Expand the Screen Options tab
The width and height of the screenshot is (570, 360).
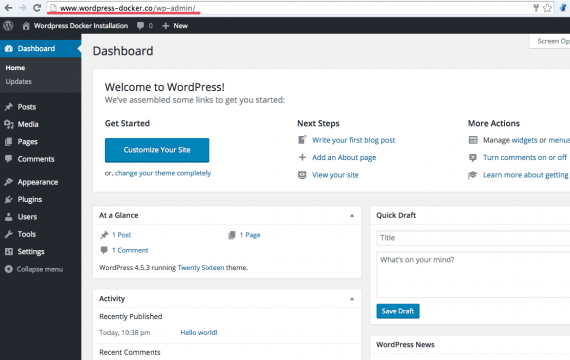tap(550, 41)
